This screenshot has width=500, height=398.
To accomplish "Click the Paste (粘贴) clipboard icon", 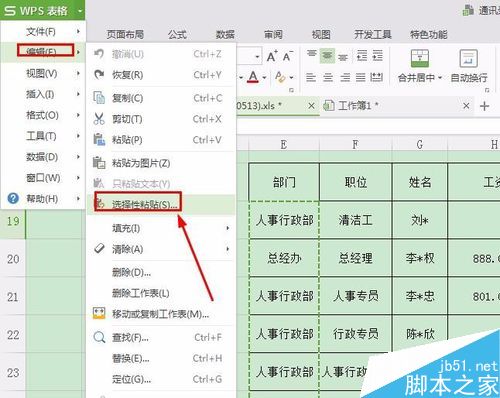I will (x=99, y=140).
